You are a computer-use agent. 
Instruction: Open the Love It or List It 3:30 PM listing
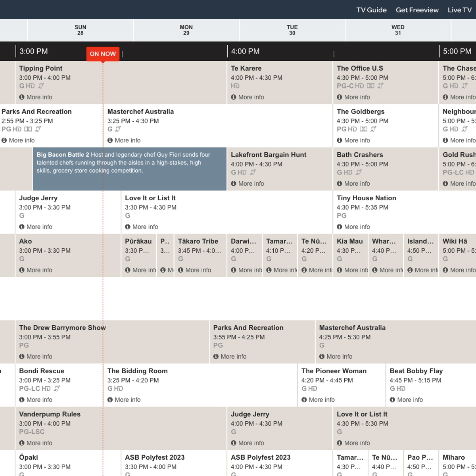(x=150, y=198)
